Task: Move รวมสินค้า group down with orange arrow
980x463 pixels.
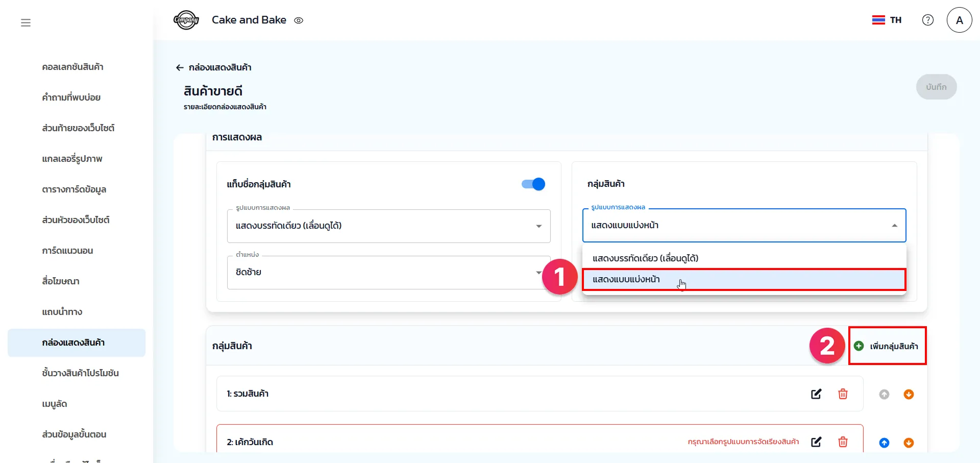Action: [909, 395]
